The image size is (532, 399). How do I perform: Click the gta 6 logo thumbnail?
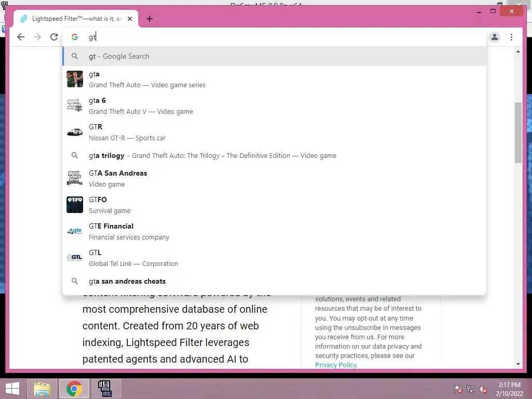click(x=75, y=105)
